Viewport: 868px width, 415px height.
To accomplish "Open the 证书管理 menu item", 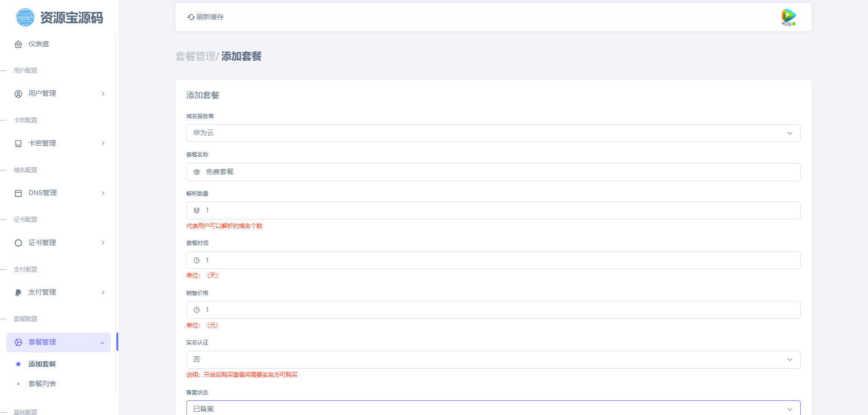I will point(59,243).
